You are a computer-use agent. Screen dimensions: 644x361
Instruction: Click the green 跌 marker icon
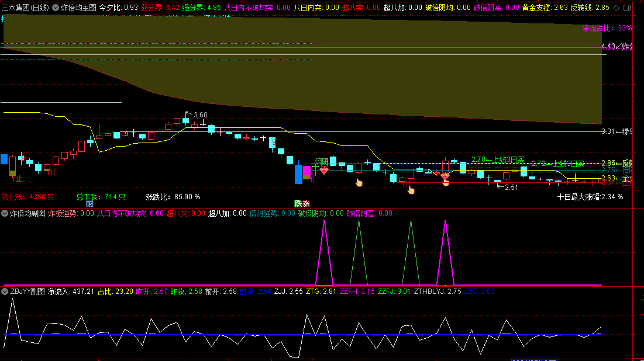[x=298, y=203]
